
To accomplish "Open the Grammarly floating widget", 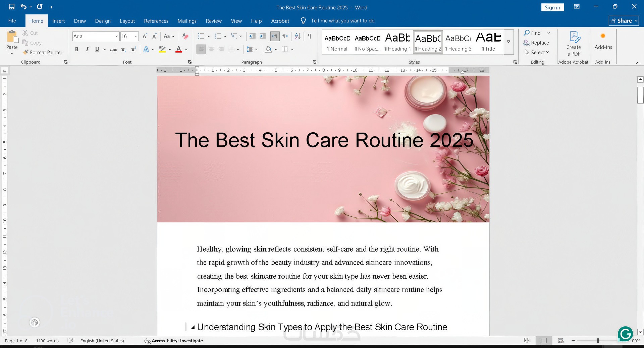I will tap(625, 334).
